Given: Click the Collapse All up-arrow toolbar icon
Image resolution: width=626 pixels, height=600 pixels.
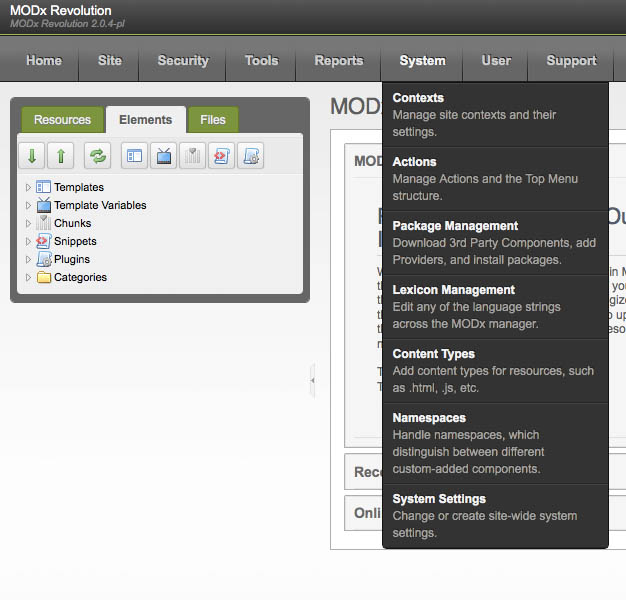Looking at the screenshot, I should coord(61,156).
